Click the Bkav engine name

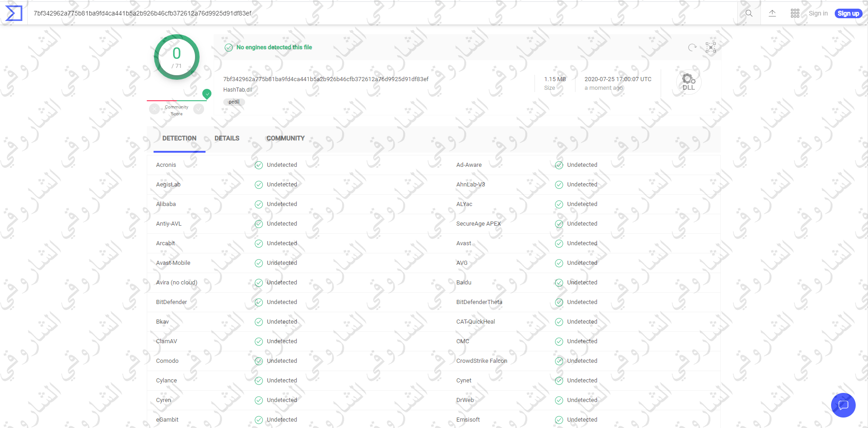pyautogui.click(x=162, y=322)
